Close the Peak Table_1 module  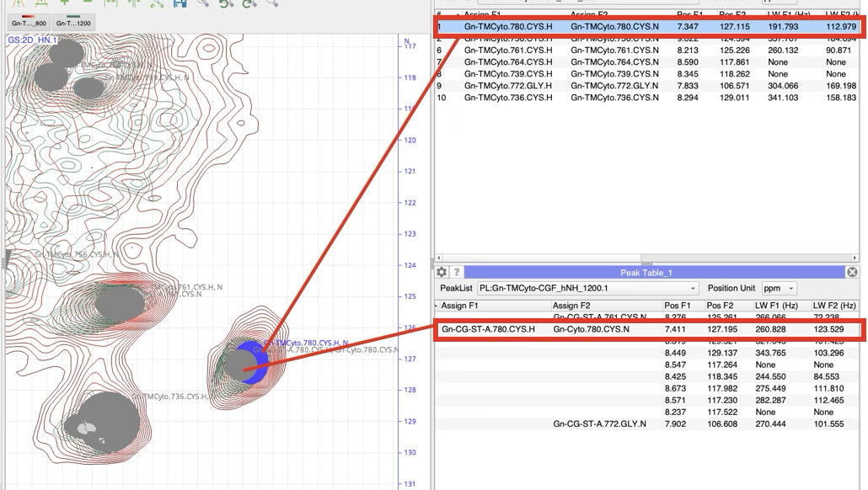[852, 272]
